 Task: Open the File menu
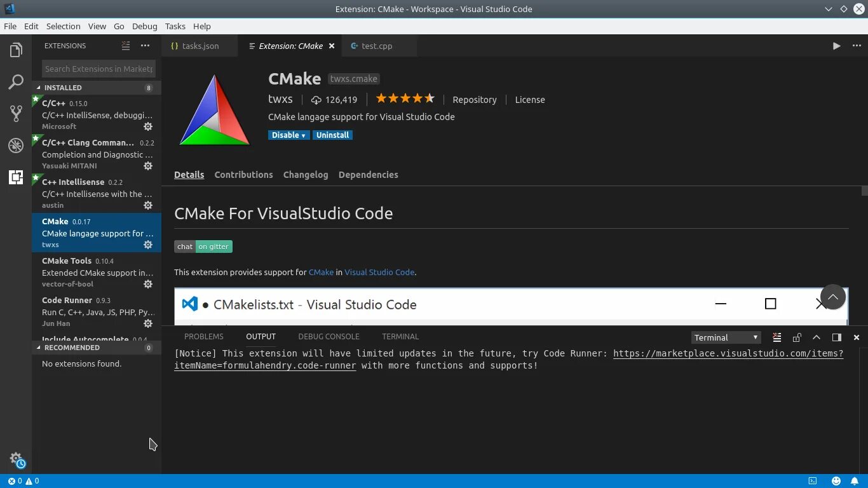coord(10,26)
